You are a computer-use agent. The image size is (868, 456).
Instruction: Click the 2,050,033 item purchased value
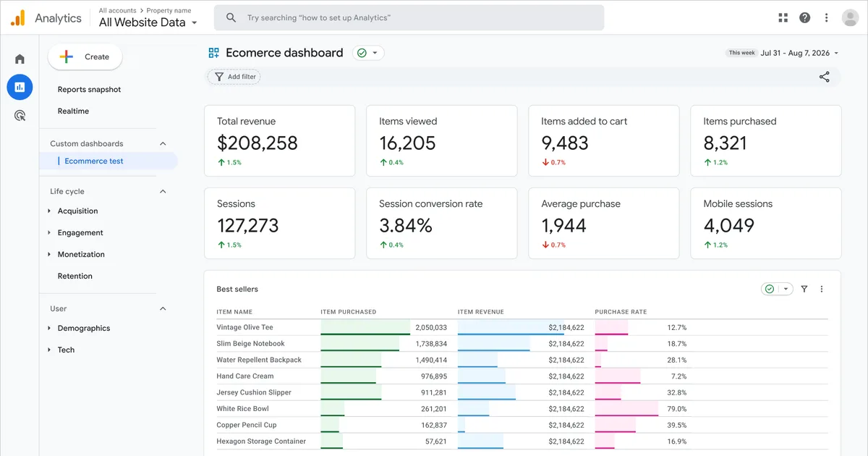(431, 327)
